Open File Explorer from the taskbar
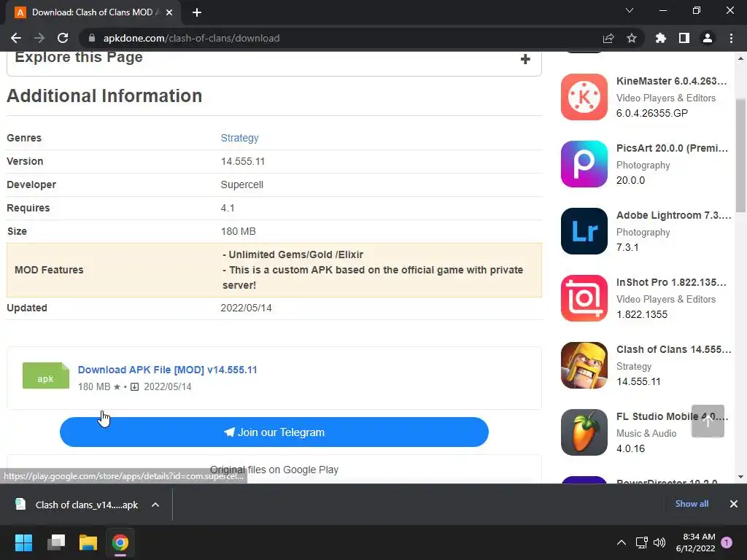Image resolution: width=747 pixels, height=560 pixels. [88, 542]
